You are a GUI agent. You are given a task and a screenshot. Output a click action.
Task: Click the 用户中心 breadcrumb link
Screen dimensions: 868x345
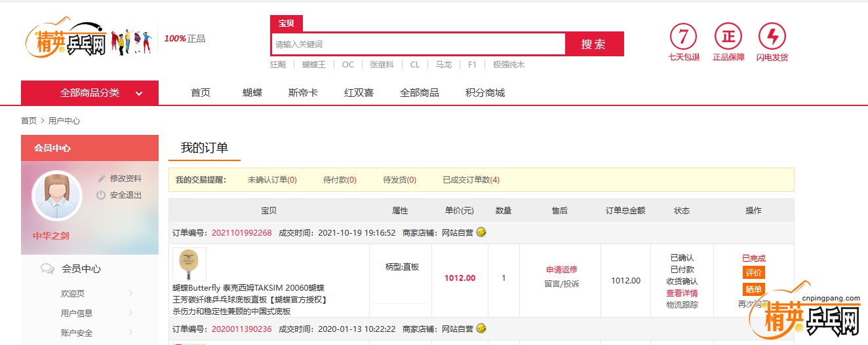[x=64, y=121]
